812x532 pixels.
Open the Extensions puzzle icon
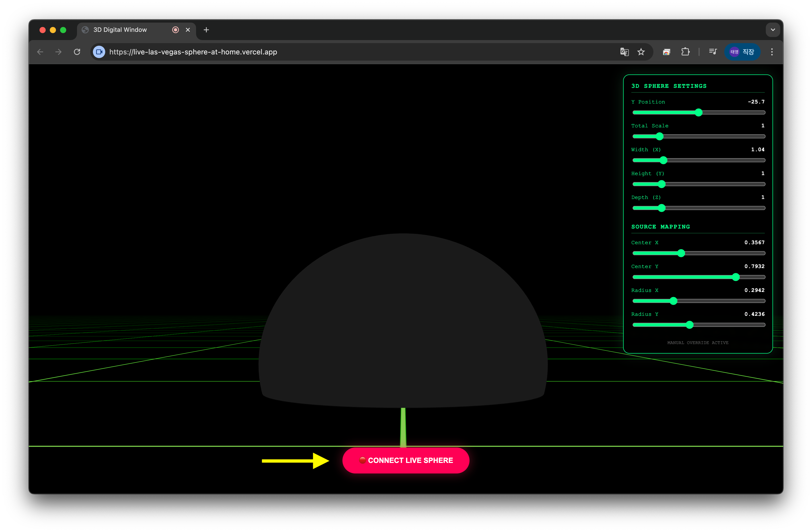[x=685, y=52]
